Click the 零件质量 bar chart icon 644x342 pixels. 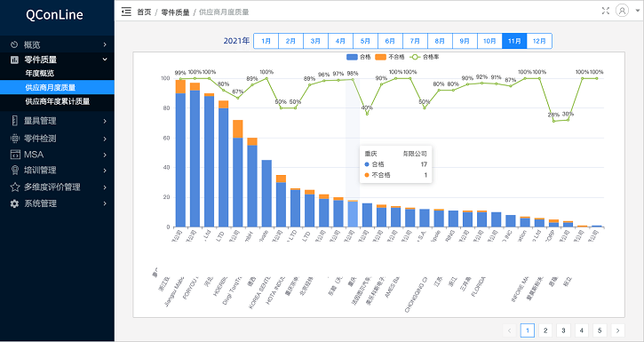14,60
